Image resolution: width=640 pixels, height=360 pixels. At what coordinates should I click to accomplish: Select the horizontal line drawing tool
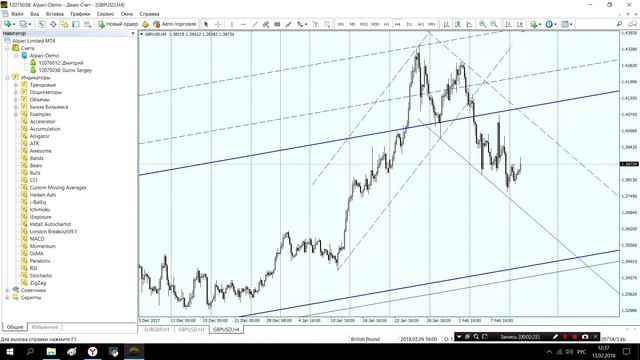[x=243, y=24]
